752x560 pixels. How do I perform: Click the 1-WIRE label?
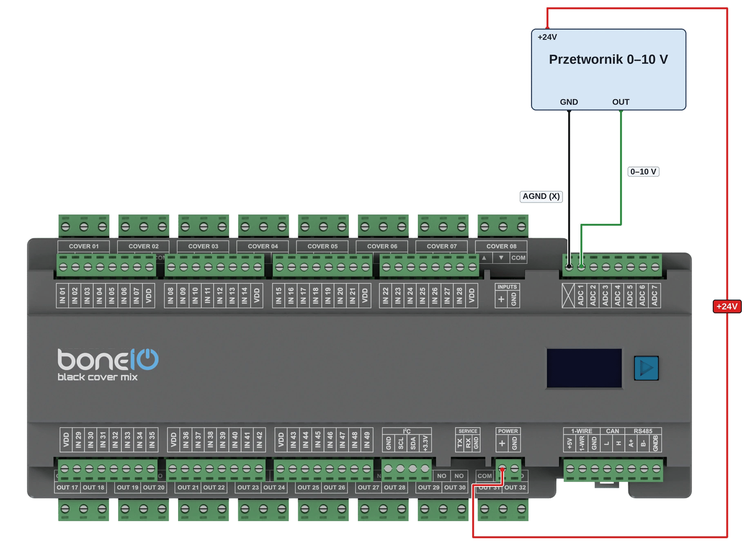click(582, 431)
